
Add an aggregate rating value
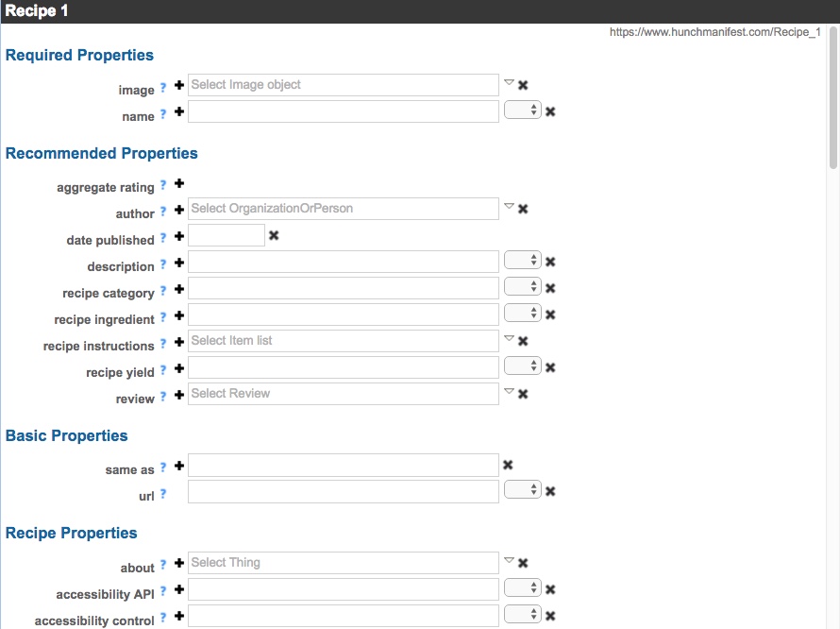click(179, 183)
